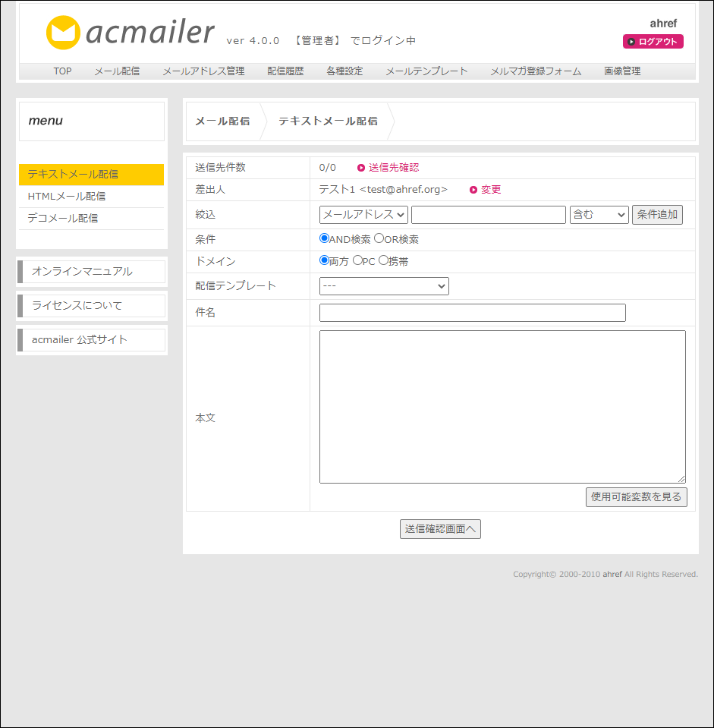
Task: Select the 携帯 domain radio button
Action: [x=384, y=262]
